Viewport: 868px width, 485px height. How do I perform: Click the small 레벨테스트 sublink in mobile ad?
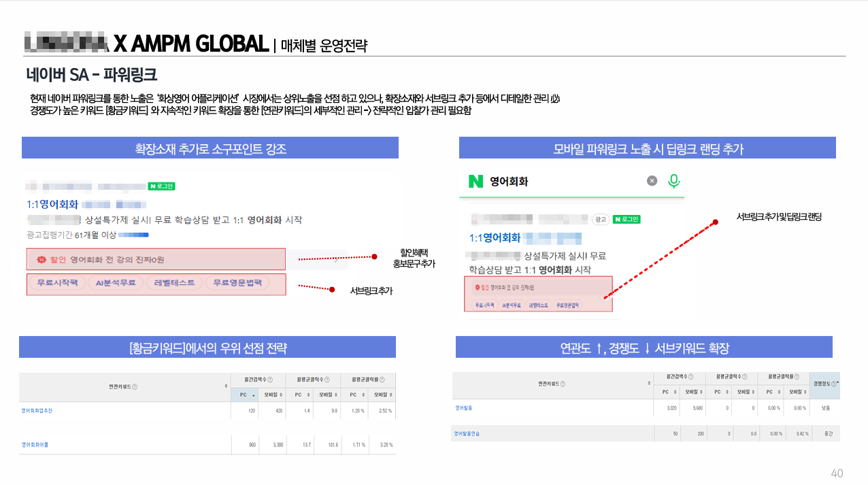coord(539,305)
